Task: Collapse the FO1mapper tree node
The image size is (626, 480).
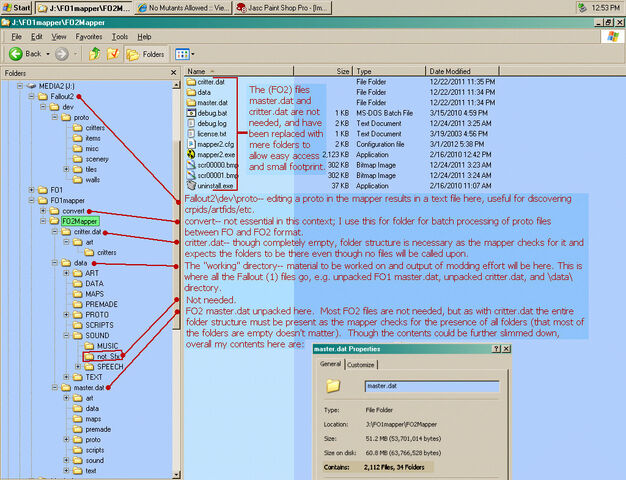Action: click(x=31, y=200)
